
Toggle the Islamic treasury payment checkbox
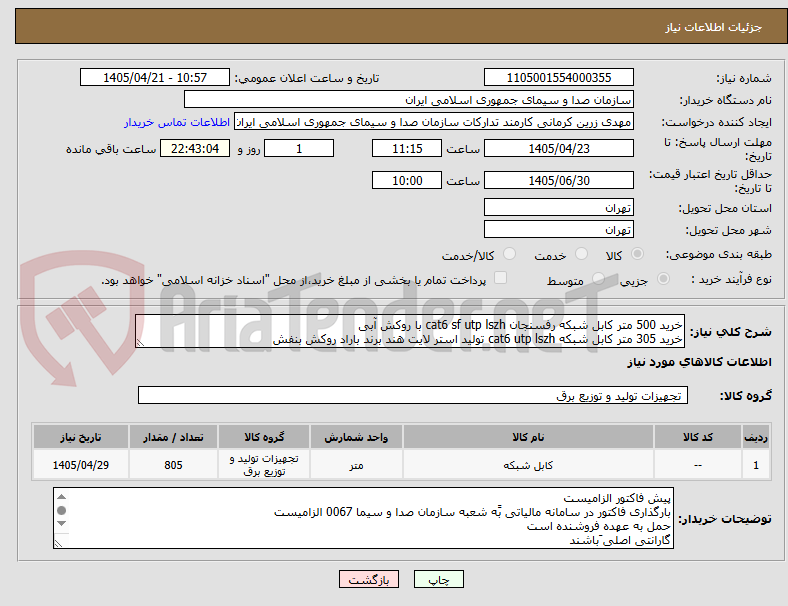point(501,278)
